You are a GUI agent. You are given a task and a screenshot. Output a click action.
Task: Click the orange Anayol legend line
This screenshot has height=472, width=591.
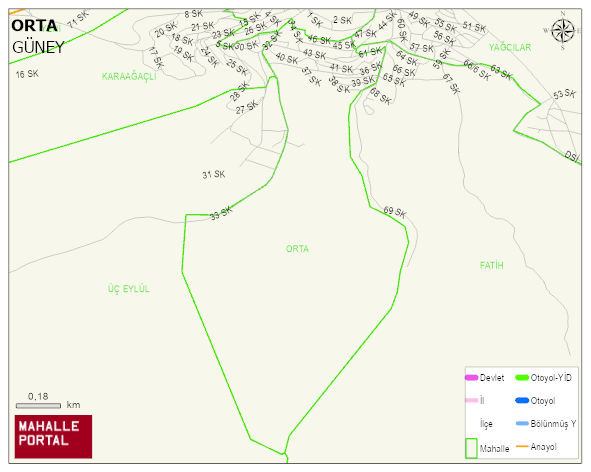tap(522, 446)
